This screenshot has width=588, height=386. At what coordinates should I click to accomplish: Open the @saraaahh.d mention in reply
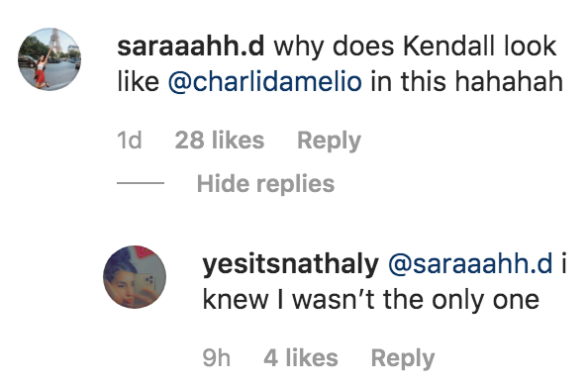pyautogui.click(x=470, y=264)
